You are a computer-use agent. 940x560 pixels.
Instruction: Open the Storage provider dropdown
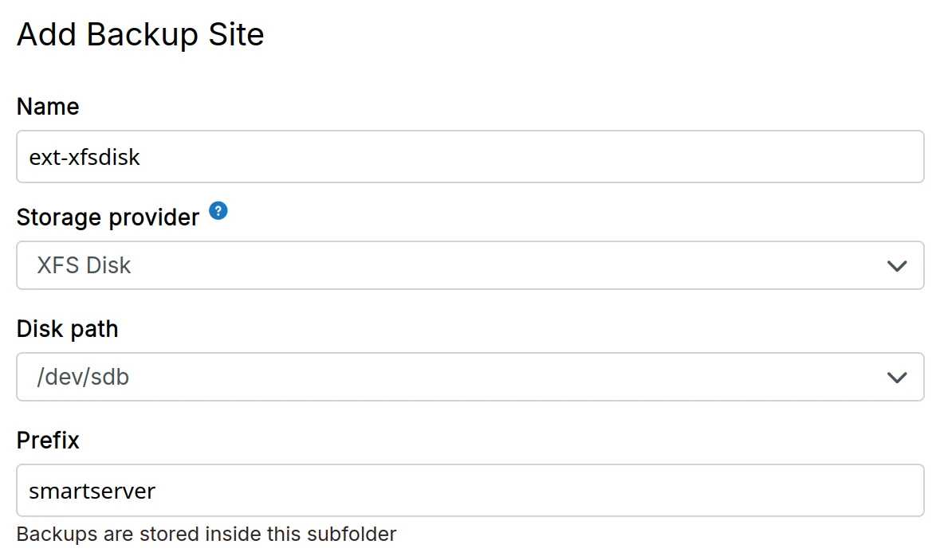click(470, 265)
